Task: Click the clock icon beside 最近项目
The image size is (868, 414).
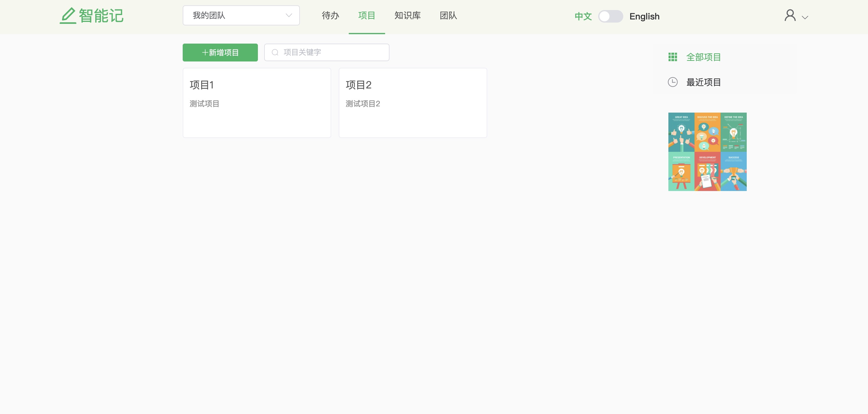Action: [x=672, y=82]
